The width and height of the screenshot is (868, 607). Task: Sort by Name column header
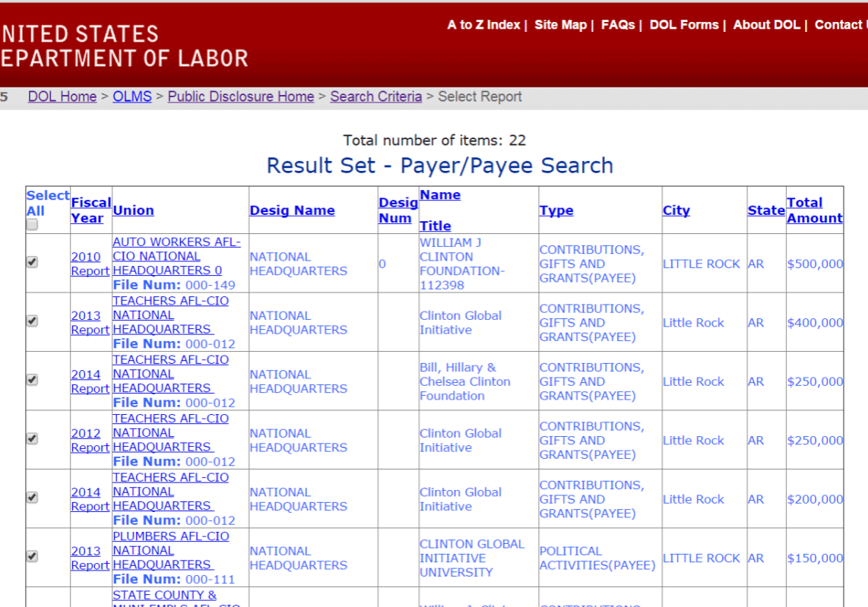440,194
